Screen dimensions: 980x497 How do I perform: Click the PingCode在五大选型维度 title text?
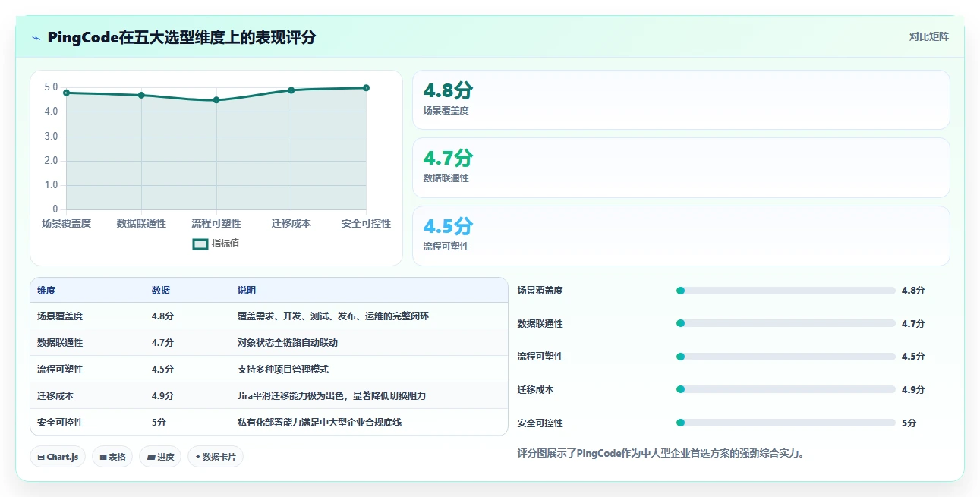pos(181,38)
